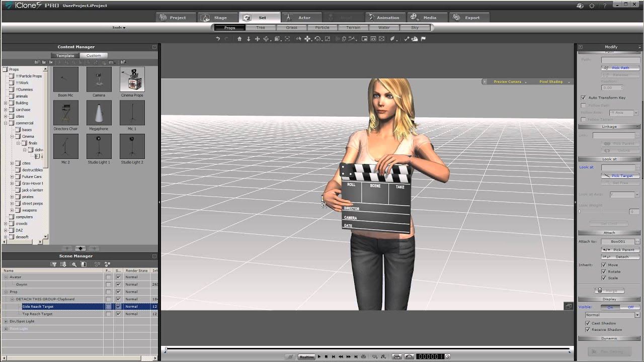The image size is (644, 362).
Task: Set Visible to Off
Action: pos(630,307)
